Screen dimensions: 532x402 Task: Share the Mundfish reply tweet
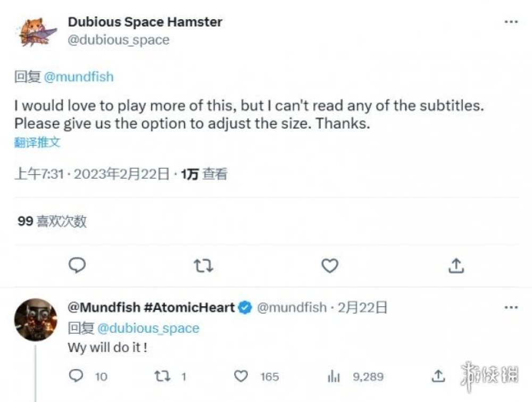[438, 376]
